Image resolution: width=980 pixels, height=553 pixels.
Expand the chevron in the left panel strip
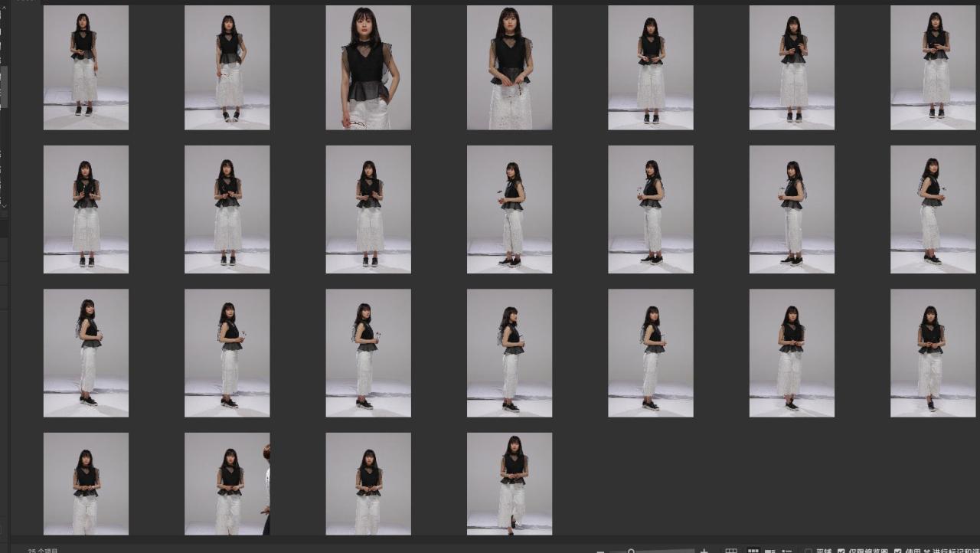[x=4, y=205]
